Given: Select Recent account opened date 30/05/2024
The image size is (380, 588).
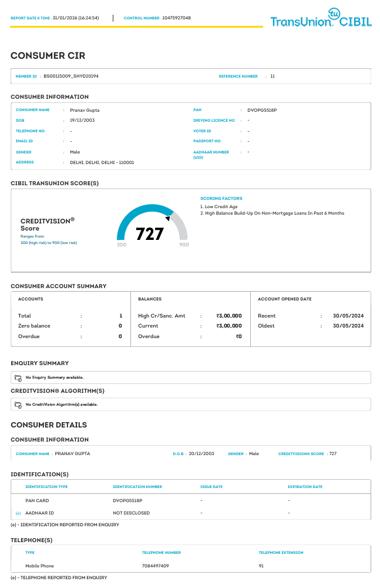Looking at the screenshot, I should [348, 316].
